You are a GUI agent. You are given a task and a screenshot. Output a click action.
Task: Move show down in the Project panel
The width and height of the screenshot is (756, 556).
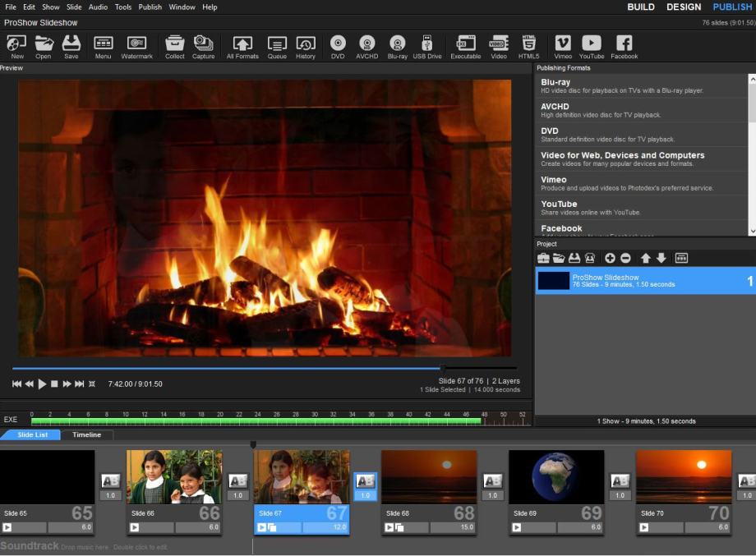pos(661,258)
